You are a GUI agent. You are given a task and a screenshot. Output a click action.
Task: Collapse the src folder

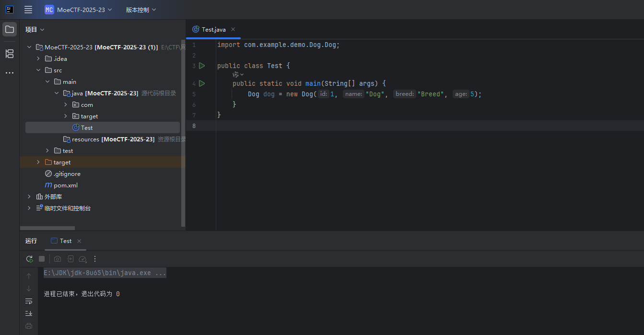tap(38, 70)
